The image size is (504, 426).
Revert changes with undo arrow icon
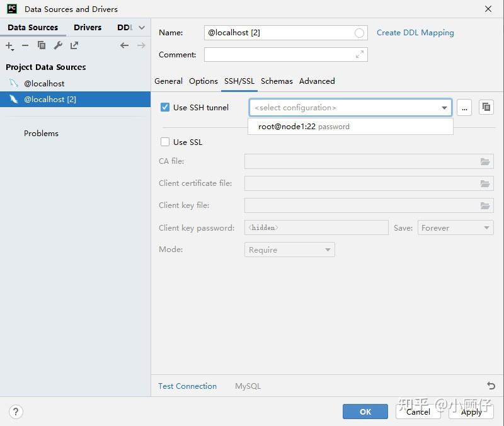[491, 385]
